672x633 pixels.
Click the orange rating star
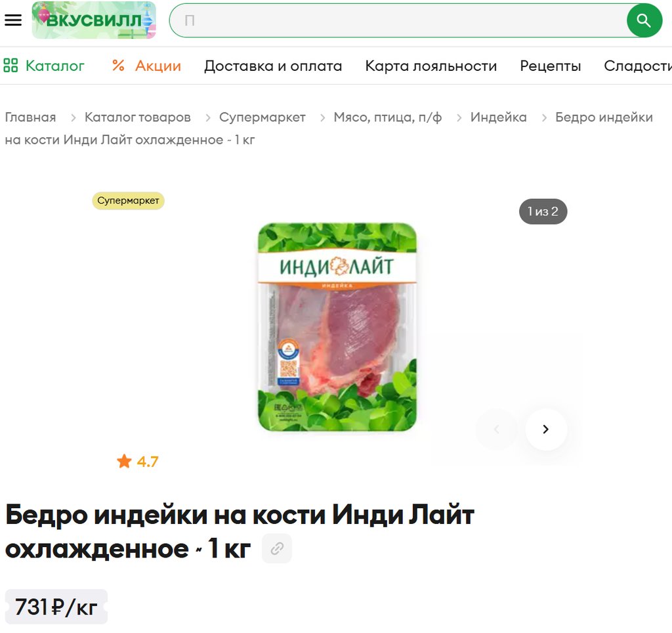[x=124, y=462]
